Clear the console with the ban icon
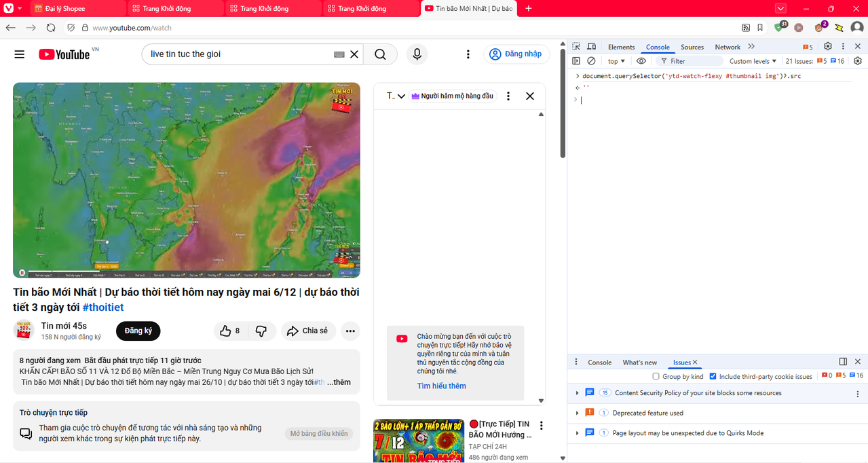 point(591,61)
